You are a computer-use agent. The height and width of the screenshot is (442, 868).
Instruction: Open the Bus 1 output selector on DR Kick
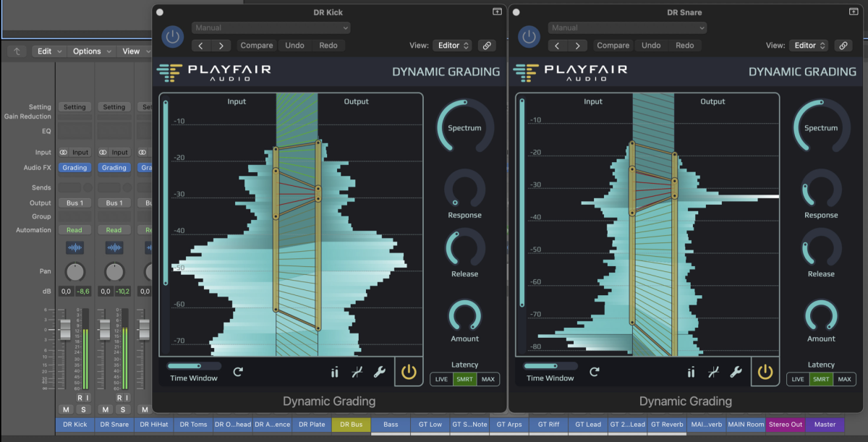pos(75,203)
